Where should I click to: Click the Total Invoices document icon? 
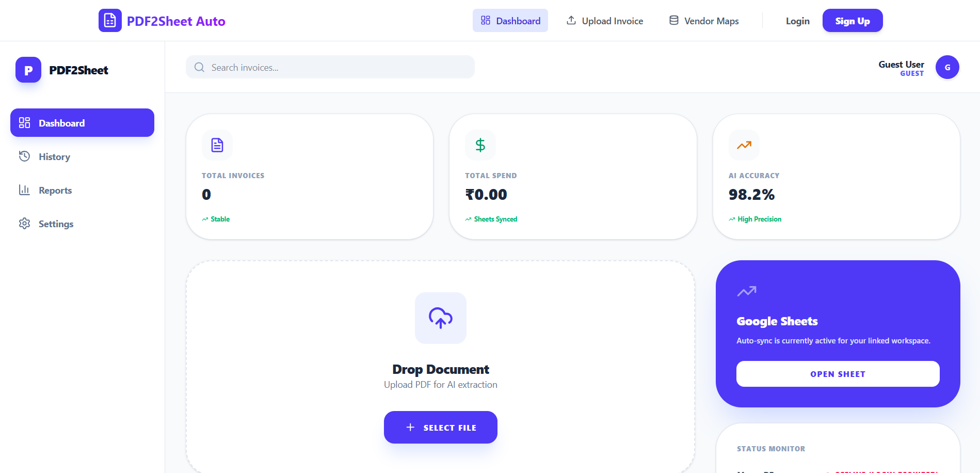[217, 145]
